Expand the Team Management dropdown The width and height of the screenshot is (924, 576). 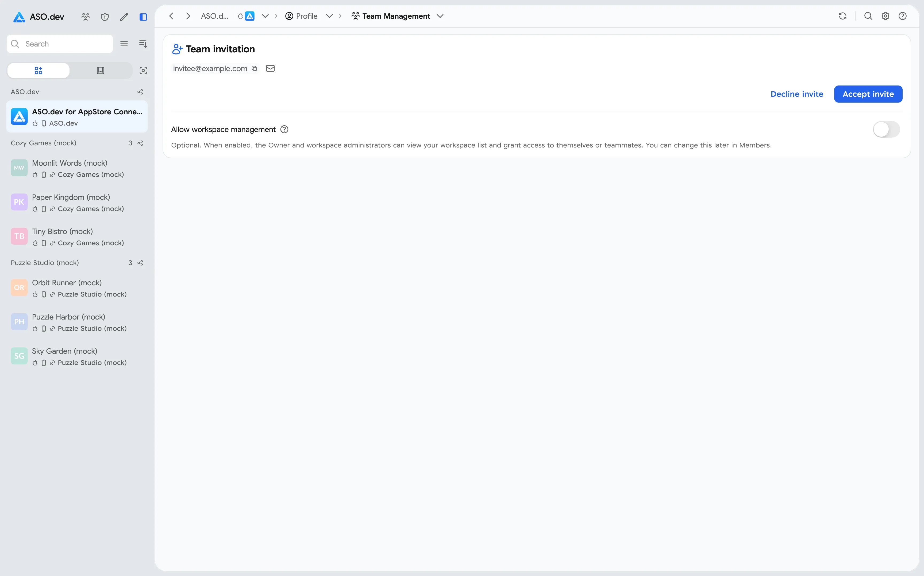pyautogui.click(x=440, y=16)
